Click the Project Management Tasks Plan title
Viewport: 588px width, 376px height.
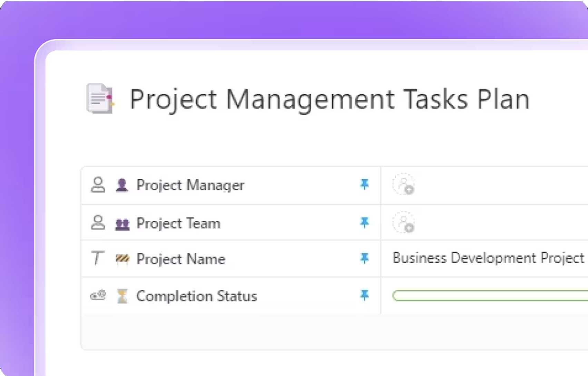pos(329,99)
